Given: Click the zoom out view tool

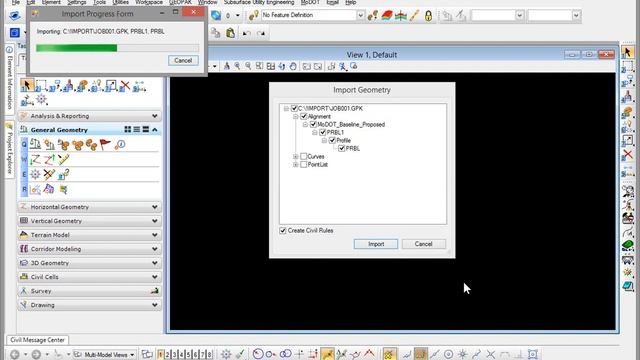Looking at the screenshot, I should pyautogui.click(x=248, y=66).
